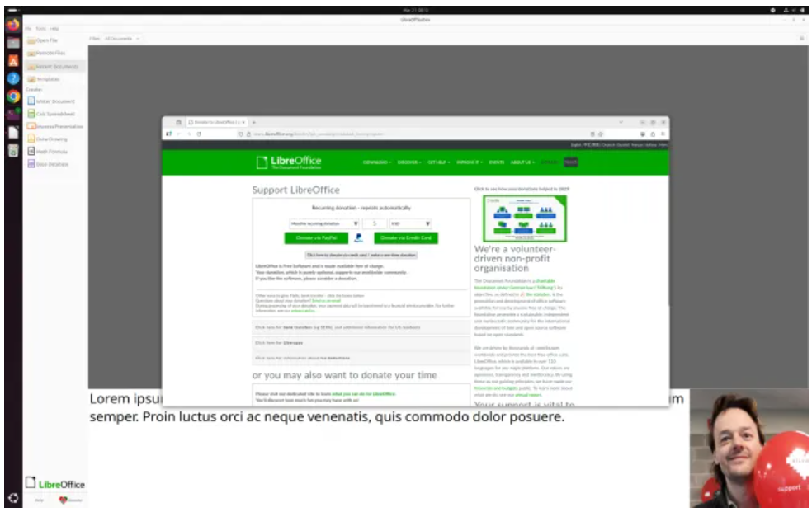Open Firefox from the Ubuntu dock
The width and height of the screenshot is (812, 512).
point(13,25)
